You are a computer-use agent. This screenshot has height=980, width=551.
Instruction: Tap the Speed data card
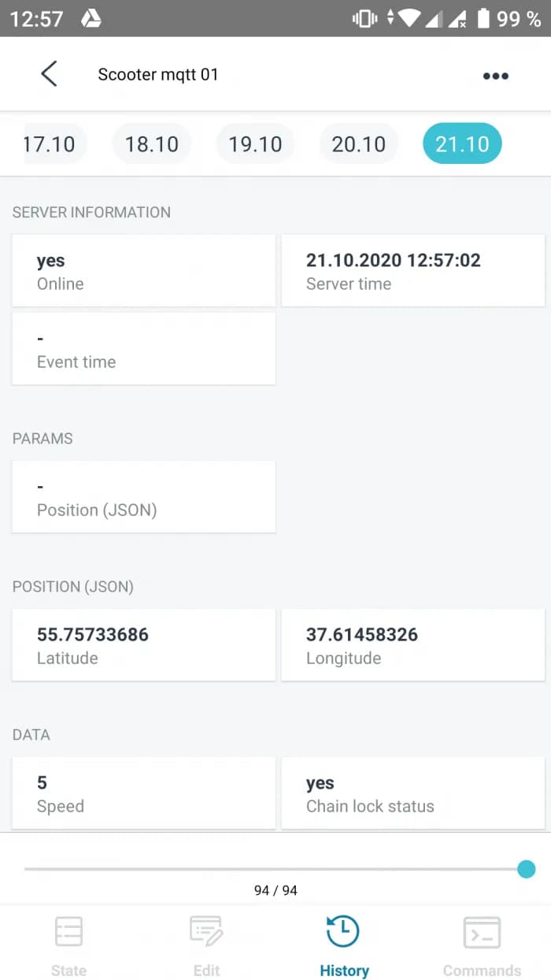tap(143, 793)
